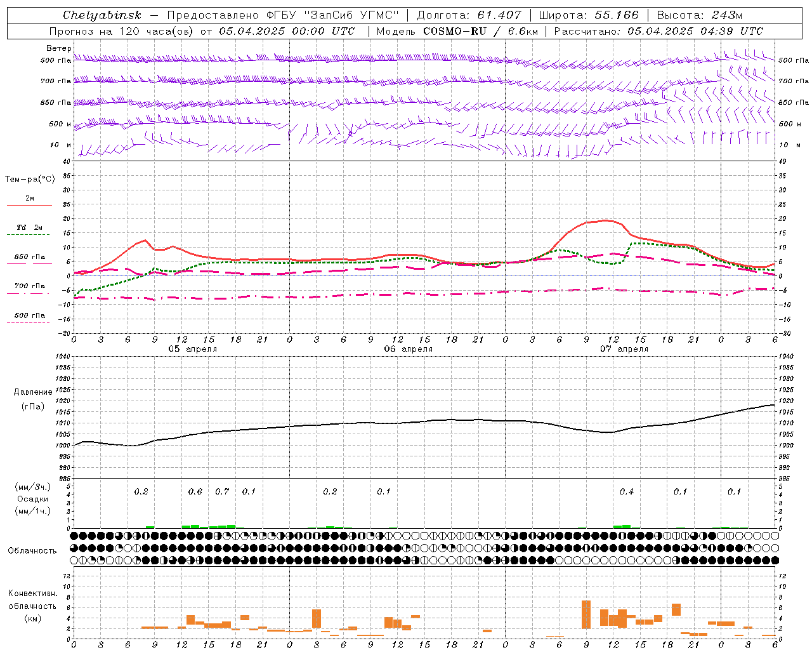
Task: Click the 0.7 precipitation value
Action: click(222, 492)
